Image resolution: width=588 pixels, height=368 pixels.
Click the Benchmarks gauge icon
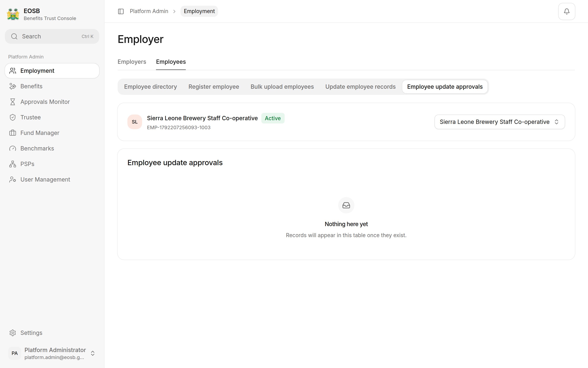[13, 148]
